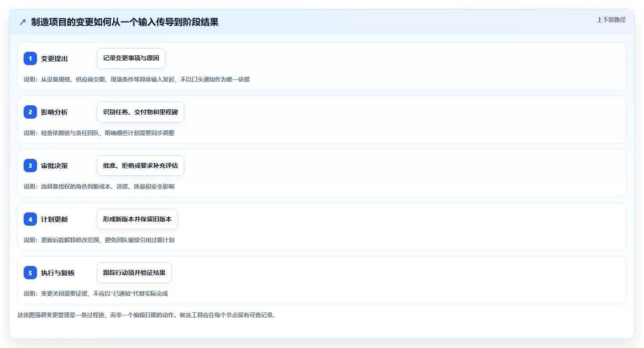Click the note starting 说明：由具备授权的角色
The image size is (644, 348).
pyautogui.click(x=99, y=186)
